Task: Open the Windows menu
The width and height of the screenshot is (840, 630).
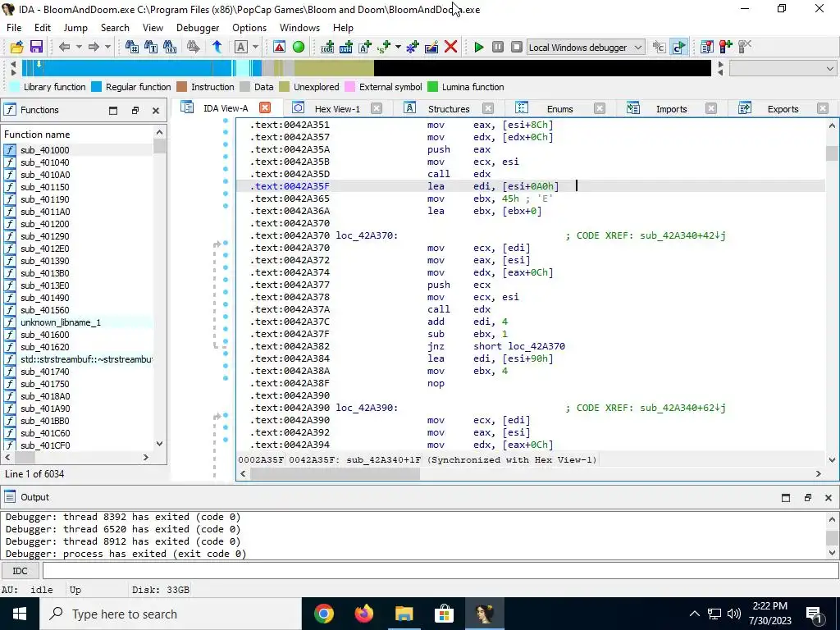Action: (299, 28)
